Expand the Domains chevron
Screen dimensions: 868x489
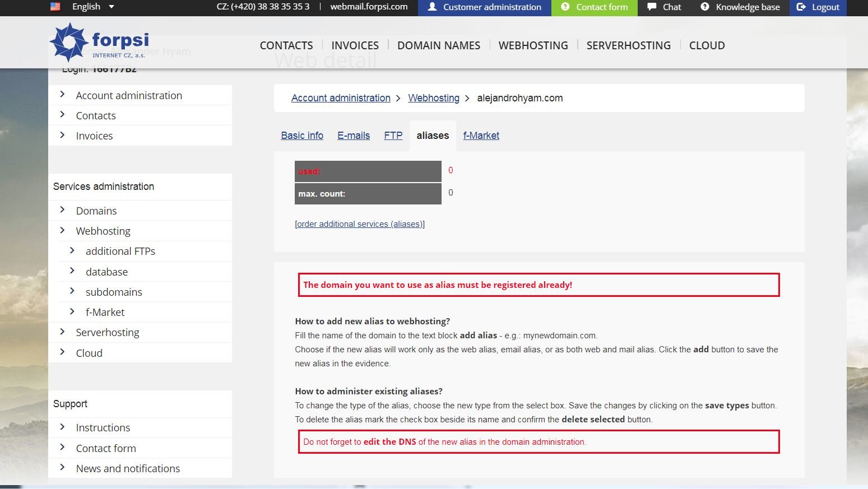pyautogui.click(x=62, y=210)
